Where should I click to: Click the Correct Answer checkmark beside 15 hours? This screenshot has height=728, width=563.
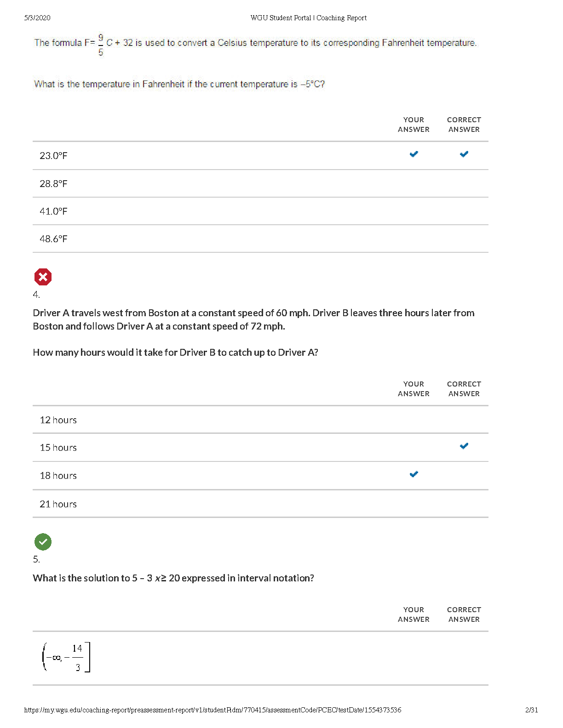[x=464, y=446]
